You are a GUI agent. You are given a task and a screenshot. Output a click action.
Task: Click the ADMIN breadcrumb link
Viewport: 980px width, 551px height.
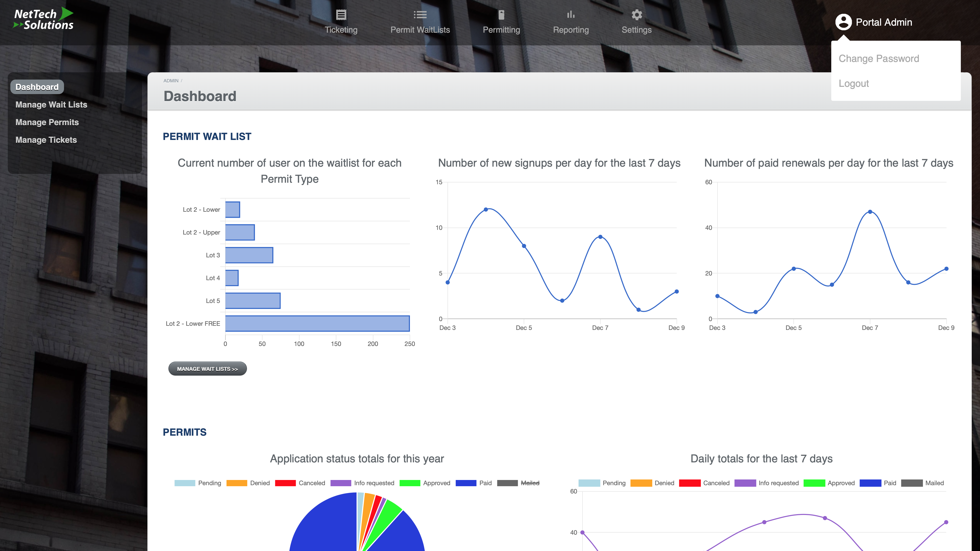(171, 81)
